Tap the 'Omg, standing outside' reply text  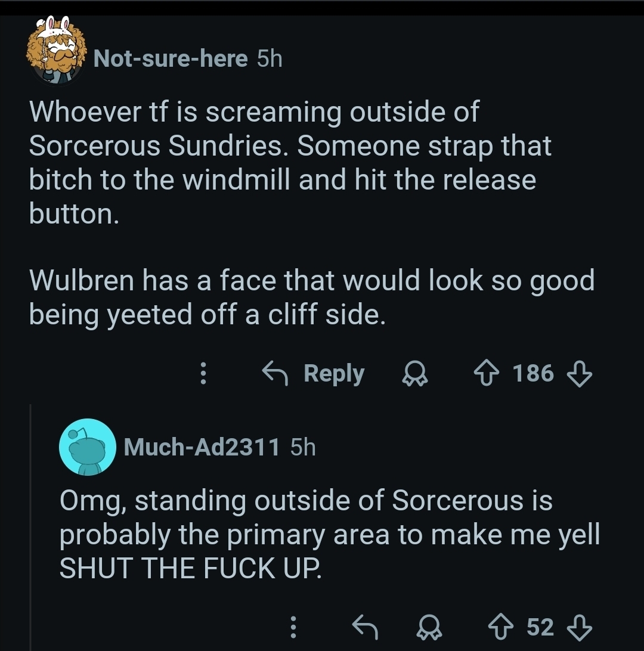pyautogui.click(x=328, y=534)
